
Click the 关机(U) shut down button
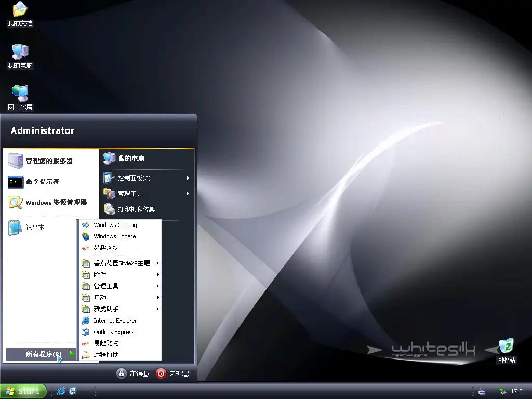click(172, 374)
